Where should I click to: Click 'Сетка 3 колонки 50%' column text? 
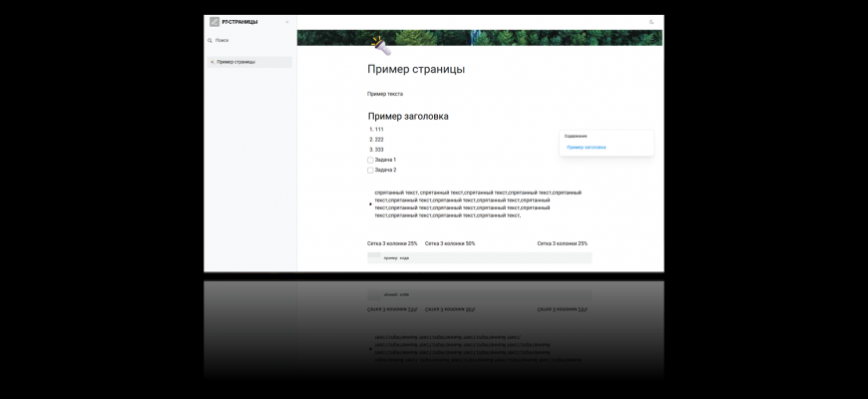coord(450,243)
